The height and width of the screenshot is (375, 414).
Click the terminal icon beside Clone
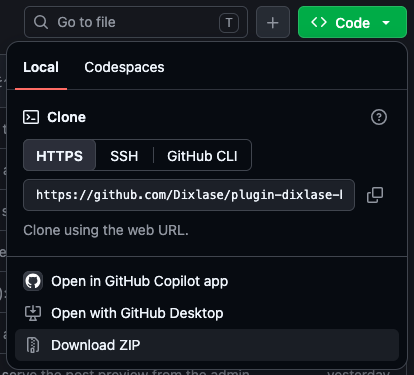click(x=31, y=117)
